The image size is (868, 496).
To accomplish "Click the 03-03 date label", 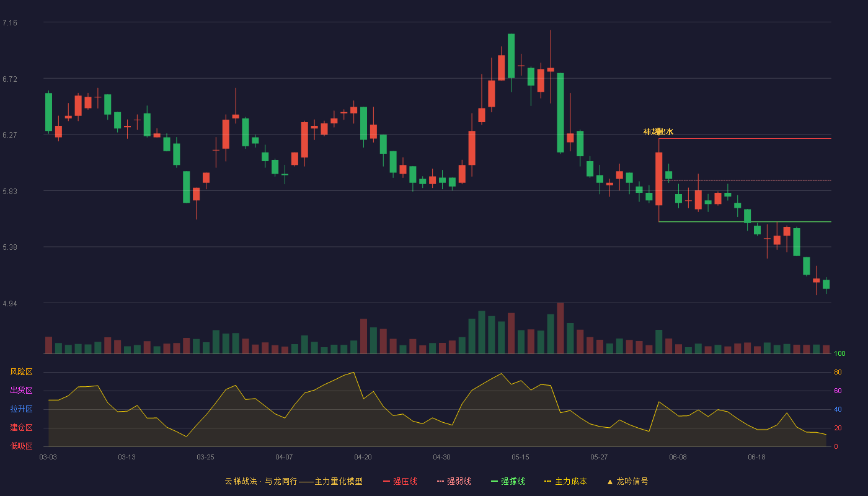I will tap(48, 457).
